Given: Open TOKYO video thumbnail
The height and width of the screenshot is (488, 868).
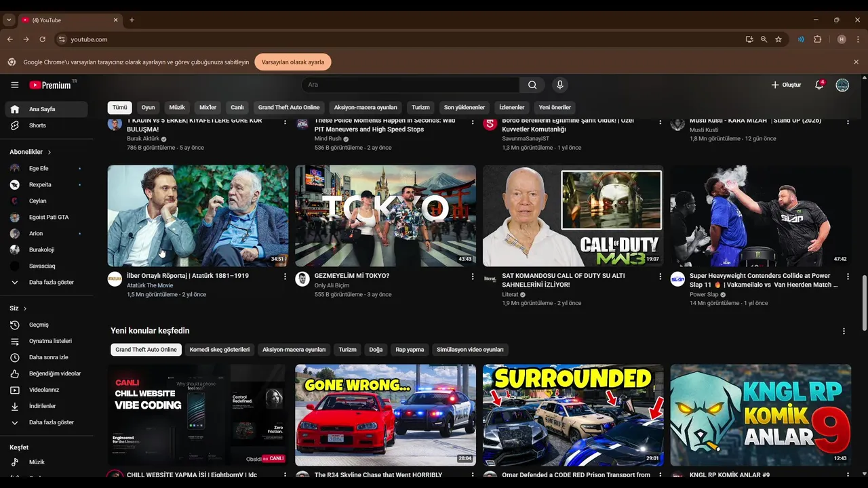Looking at the screenshot, I should 385,216.
